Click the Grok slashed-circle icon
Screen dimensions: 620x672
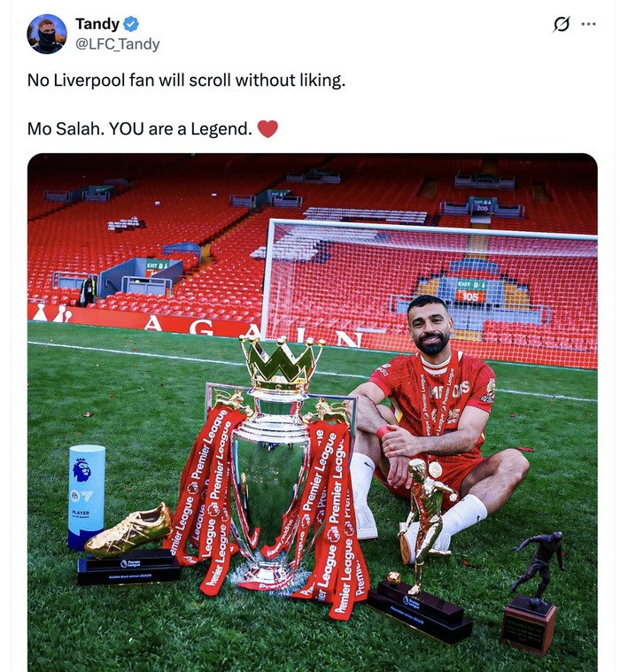pyautogui.click(x=561, y=25)
